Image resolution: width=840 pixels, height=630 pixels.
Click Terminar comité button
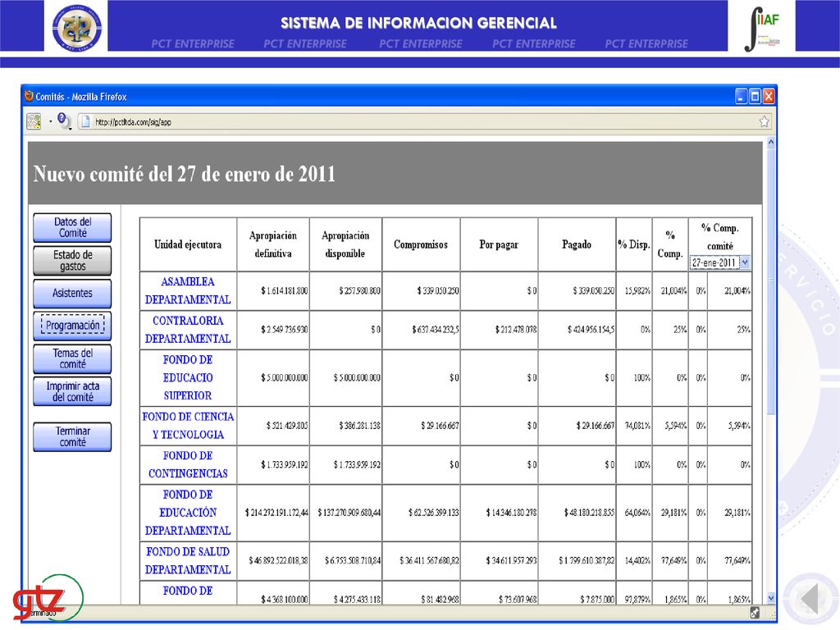pyautogui.click(x=72, y=436)
